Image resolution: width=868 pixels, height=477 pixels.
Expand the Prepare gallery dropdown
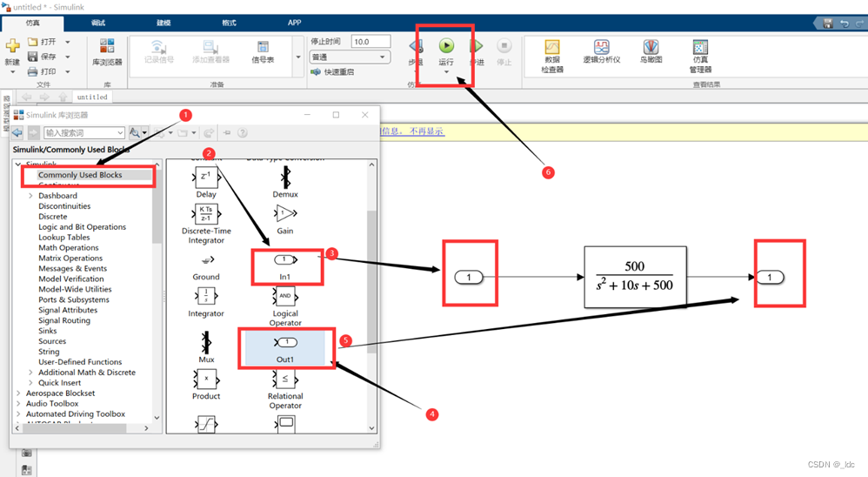pyautogui.click(x=298, y=57)
